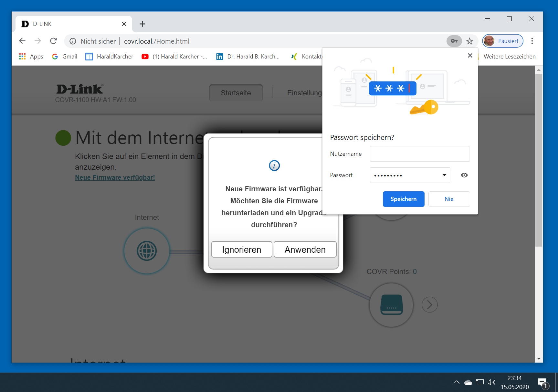Click Ignorieren in firmware dialog
558x392 pixels.
pyautogui.click(x=242, y=249)
